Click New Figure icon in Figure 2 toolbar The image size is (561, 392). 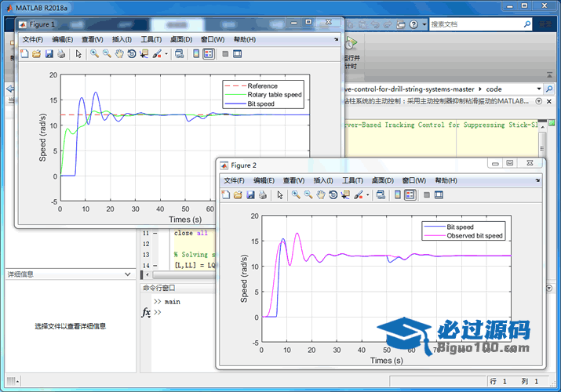226,194
